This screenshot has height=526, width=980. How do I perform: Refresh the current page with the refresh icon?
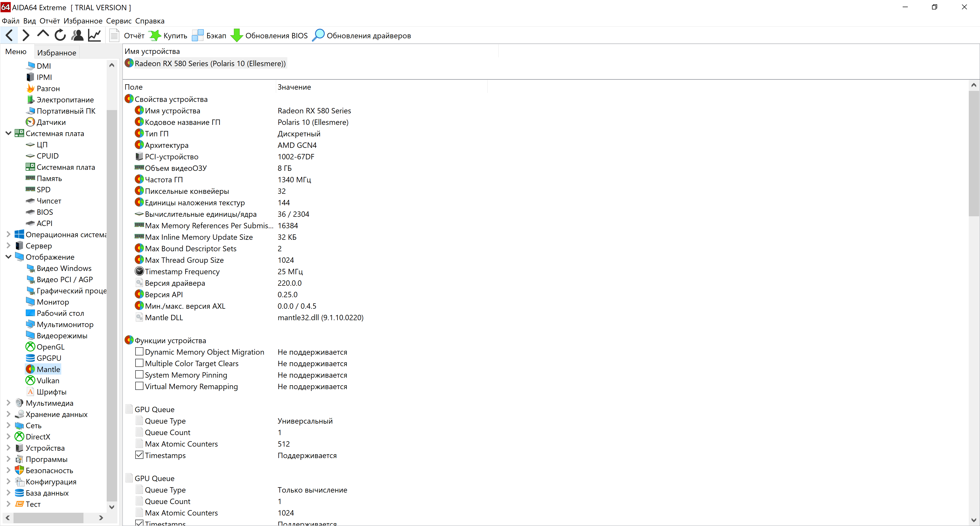coord(60,35)
